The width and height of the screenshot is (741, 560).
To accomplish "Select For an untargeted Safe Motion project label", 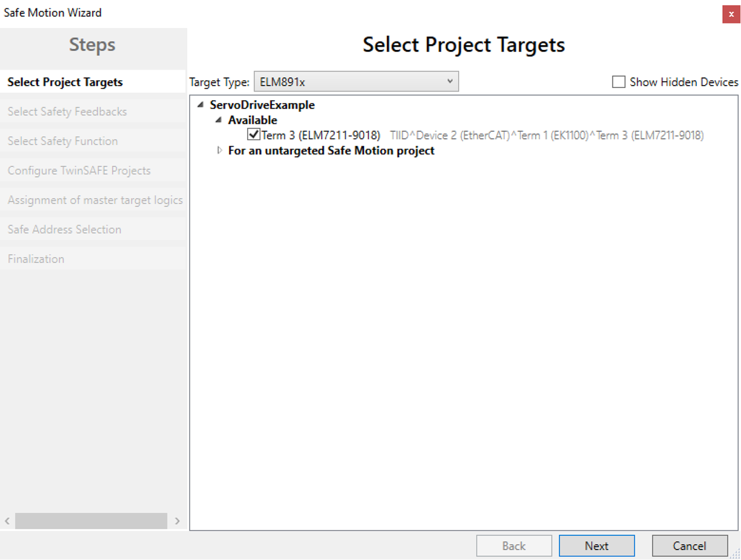I will tap(331, 150).
